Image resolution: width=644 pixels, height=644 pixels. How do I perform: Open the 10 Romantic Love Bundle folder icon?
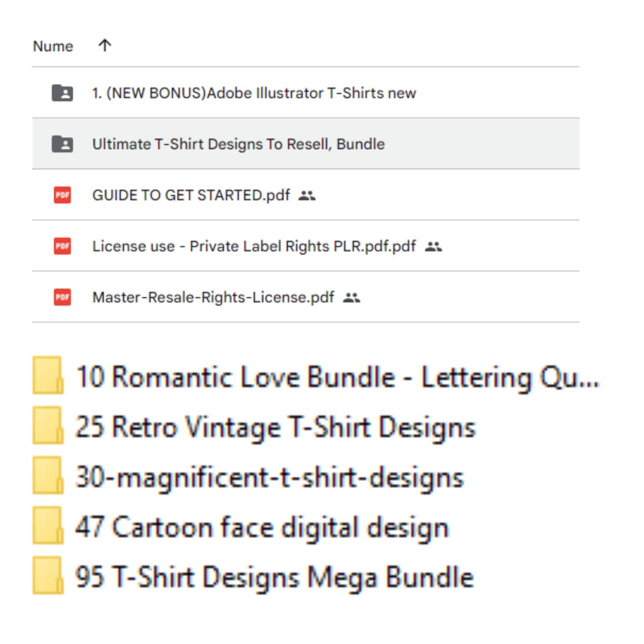coord(48,376)
